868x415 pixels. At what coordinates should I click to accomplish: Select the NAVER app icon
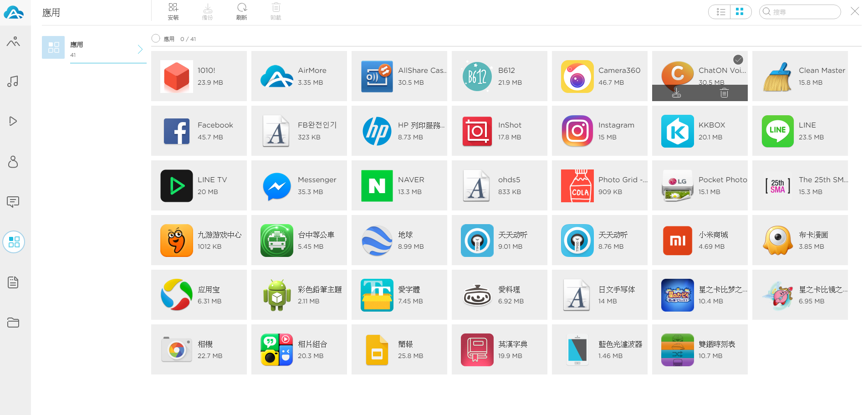[x=377, y=186]
